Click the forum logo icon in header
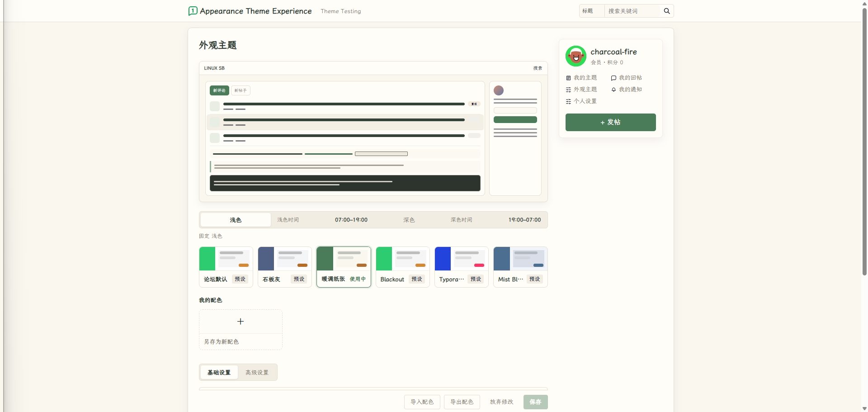 [193, 11]
